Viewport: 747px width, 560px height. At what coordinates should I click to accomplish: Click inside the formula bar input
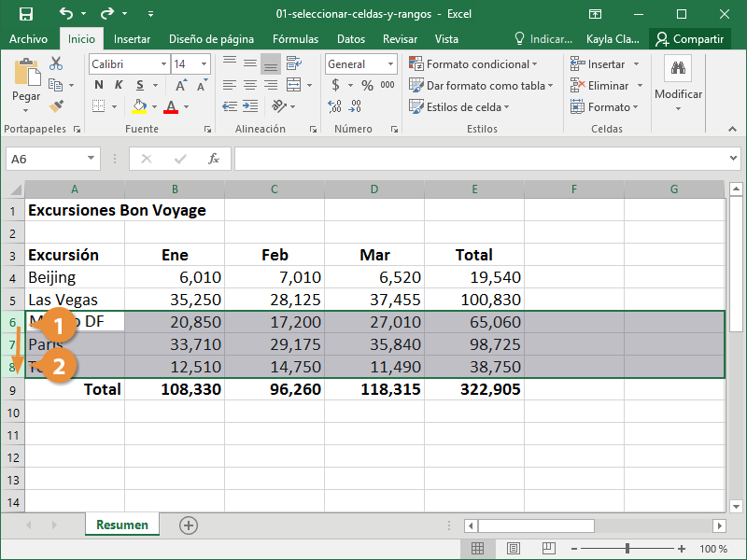(x=486, y=159)
